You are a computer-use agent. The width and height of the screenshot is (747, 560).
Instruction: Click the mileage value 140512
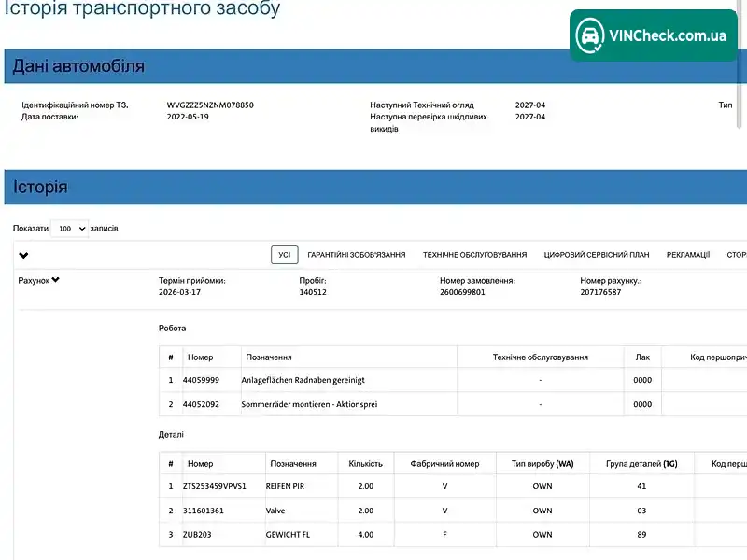point(313,292)
